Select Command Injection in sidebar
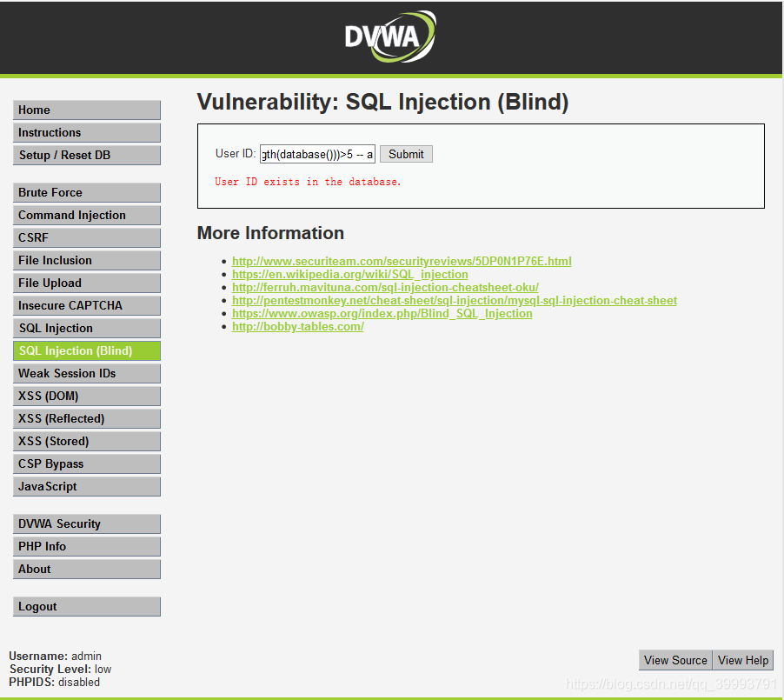 (87, 215)
